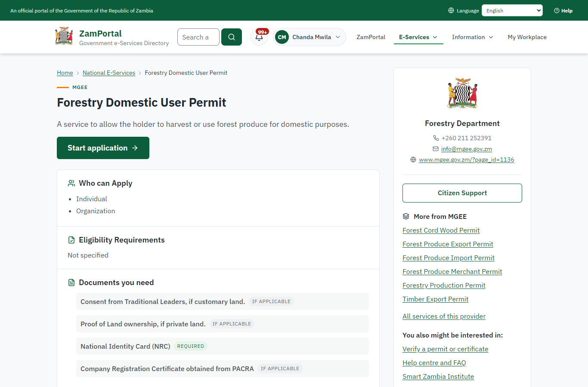Click the envelope icon beside the email address
Screen dimensions: 588x387
tap(436, 149)
